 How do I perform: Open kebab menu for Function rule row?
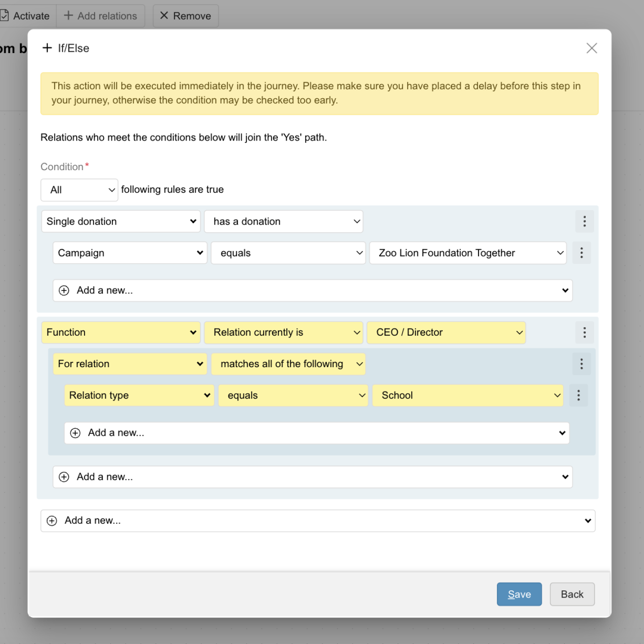point(584,332)
